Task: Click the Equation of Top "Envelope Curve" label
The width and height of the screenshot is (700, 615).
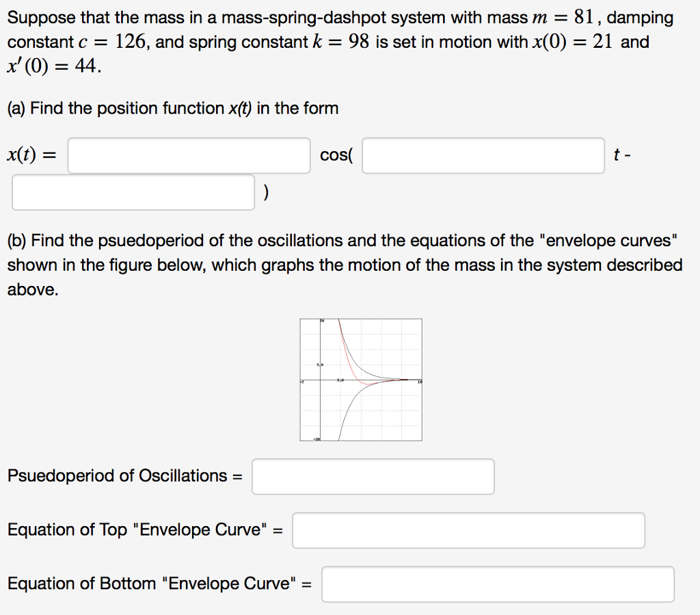Action: click(145, 530)
